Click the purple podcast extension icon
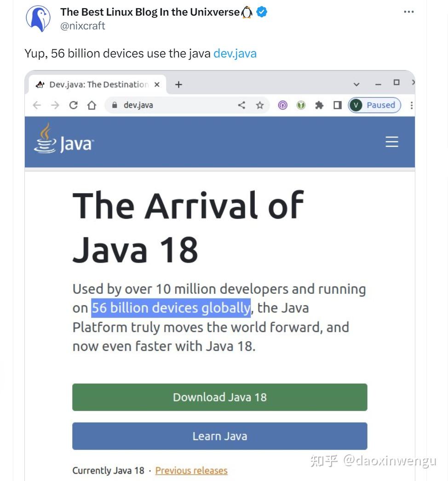This screenshot has height=481, width=448. point(282,105)
